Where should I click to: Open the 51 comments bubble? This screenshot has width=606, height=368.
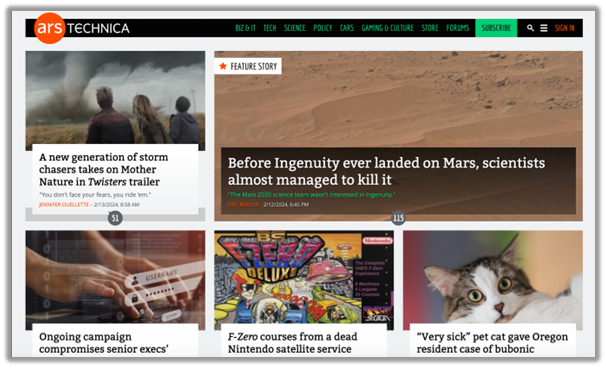(115, 218)
